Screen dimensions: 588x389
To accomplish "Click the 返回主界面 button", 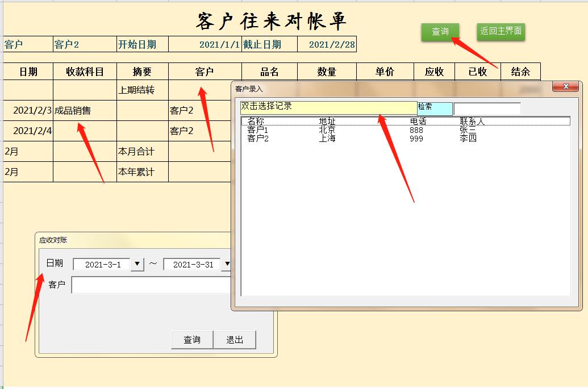I will click(x=500, y=32).
